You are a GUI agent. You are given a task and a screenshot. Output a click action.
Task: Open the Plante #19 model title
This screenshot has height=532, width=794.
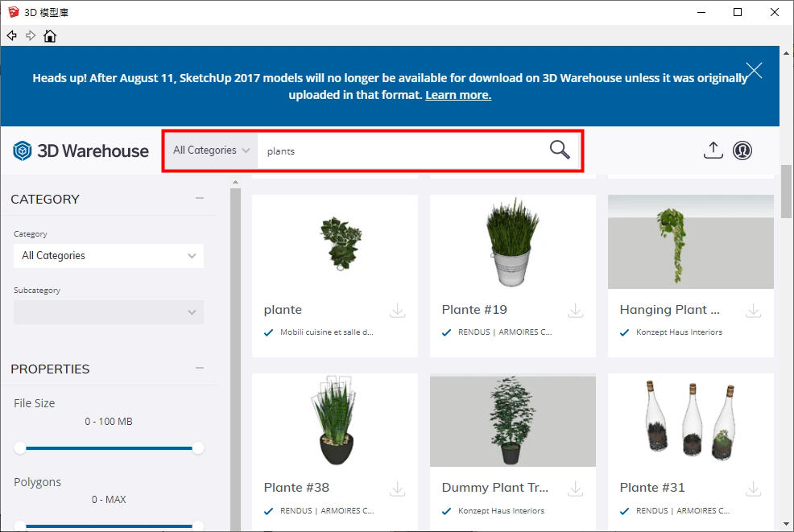point(474,309)
